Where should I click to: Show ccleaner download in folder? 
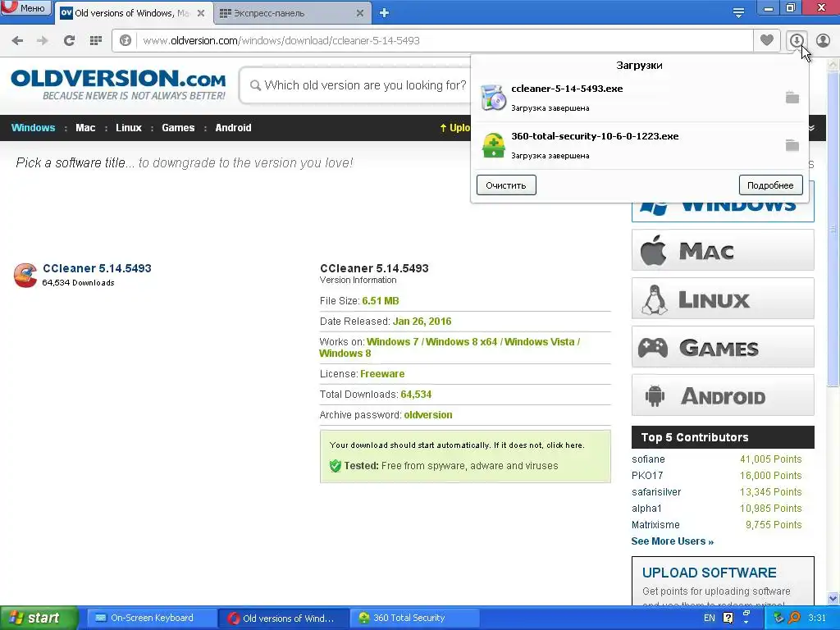point(792,98)
